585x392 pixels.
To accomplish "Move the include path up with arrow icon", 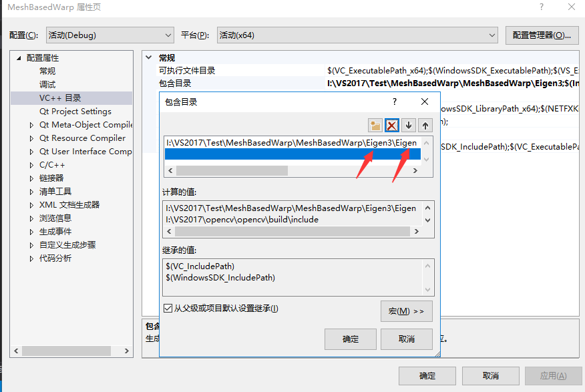I will click(425, 125).
